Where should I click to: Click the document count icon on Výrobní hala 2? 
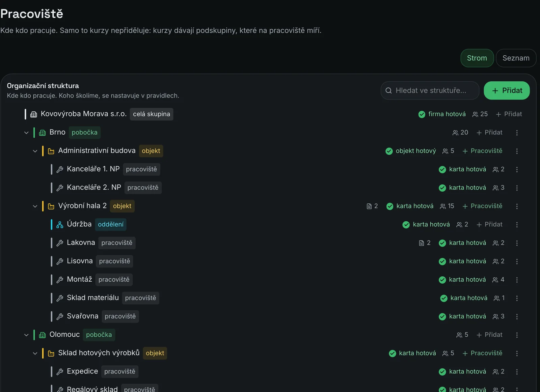point(369,206)
